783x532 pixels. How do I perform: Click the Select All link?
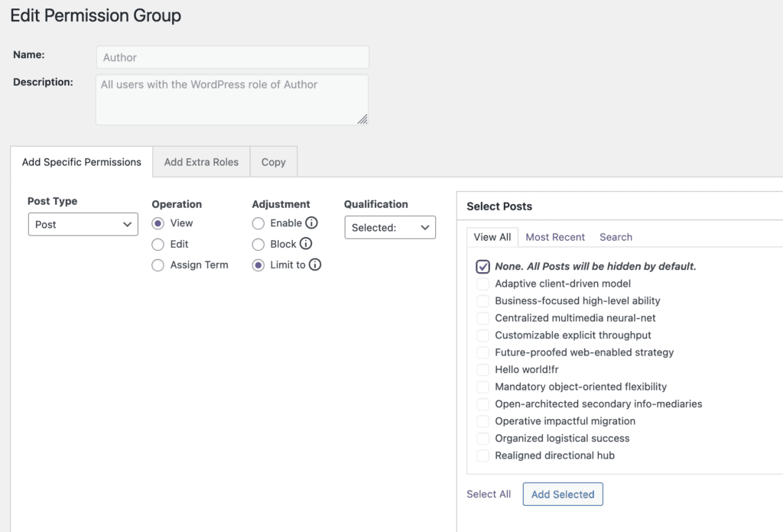point(489,495)
